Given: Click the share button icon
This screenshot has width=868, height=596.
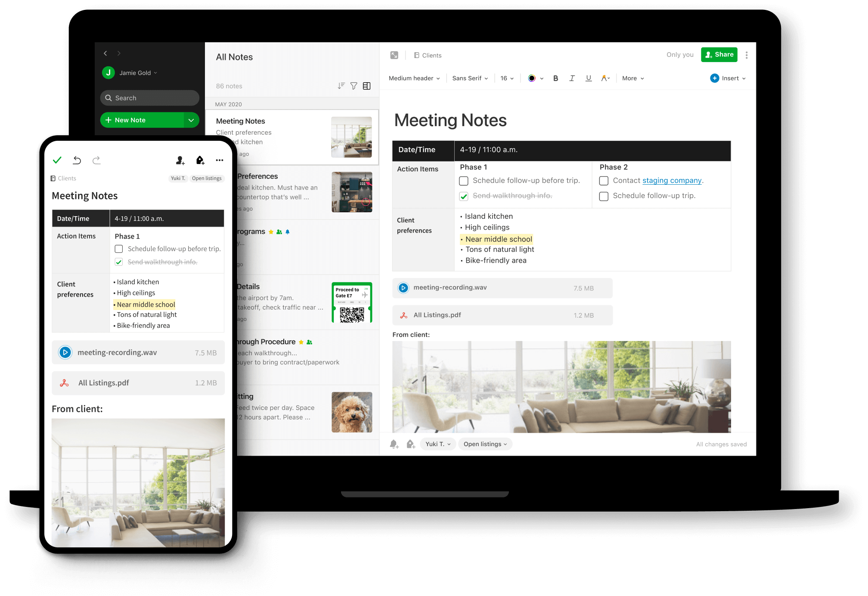Looking at the screenshot, I should [719, 55].
